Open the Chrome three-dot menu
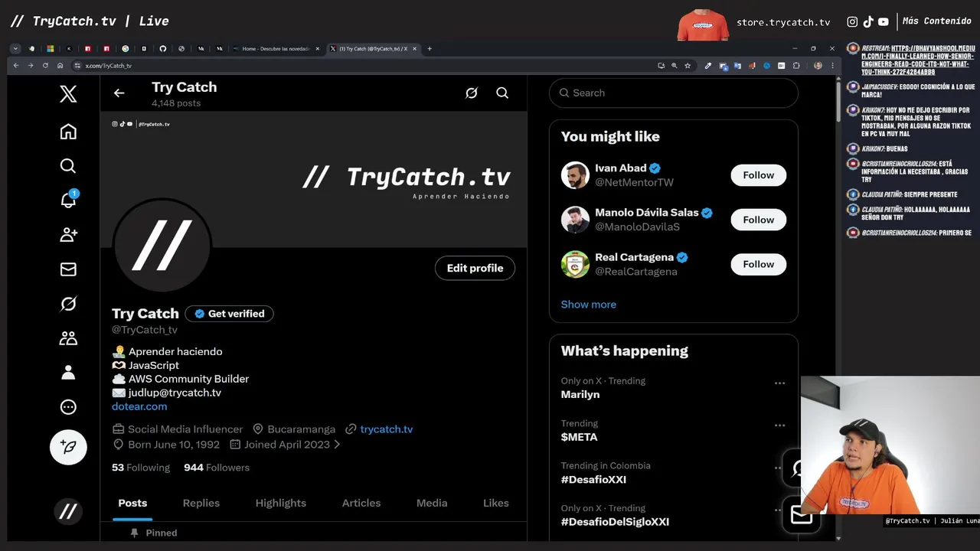980x551 pixels. 832,66
